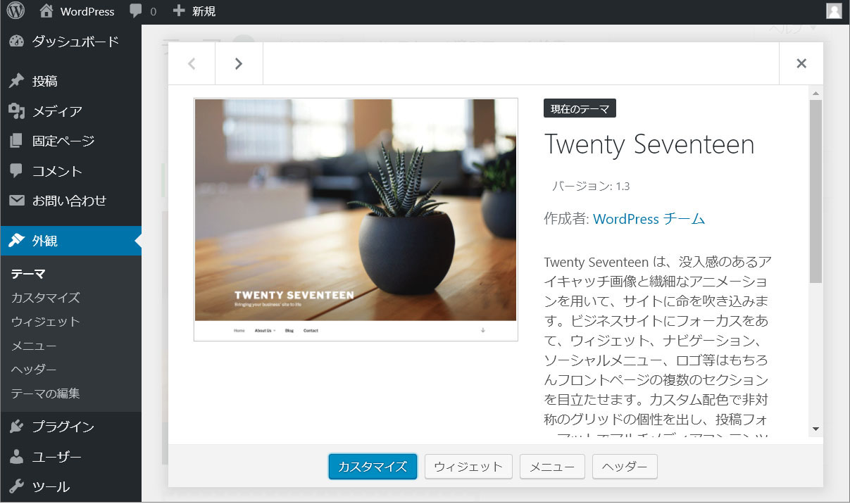Click the paintbrush icon beside 外観
The image size is (850, 504).
17,241
